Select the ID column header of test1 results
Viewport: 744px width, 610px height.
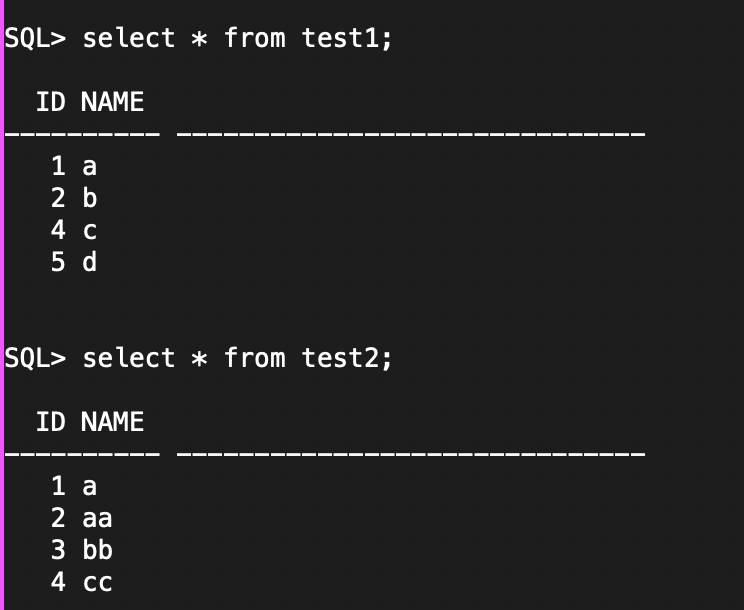click(x=51, y=102)
